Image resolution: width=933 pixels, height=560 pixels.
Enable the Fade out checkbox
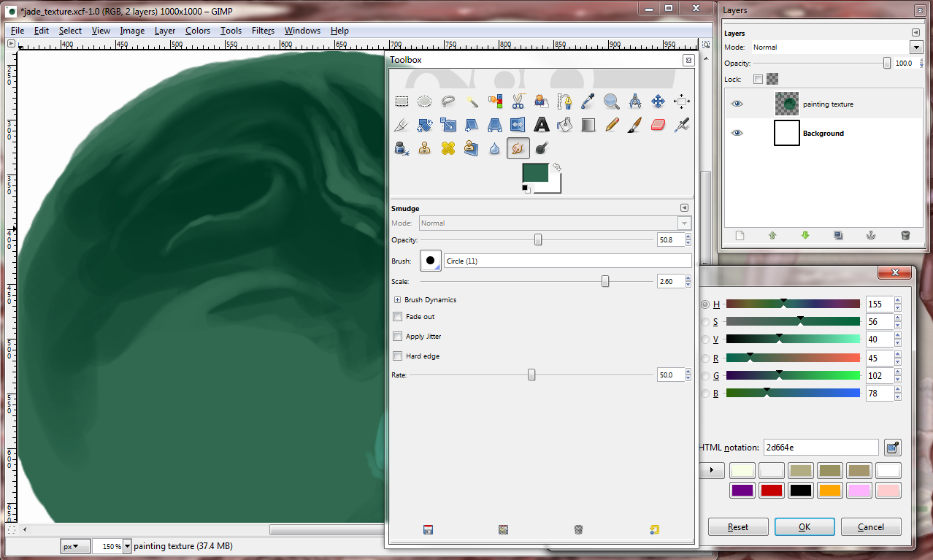398,317
